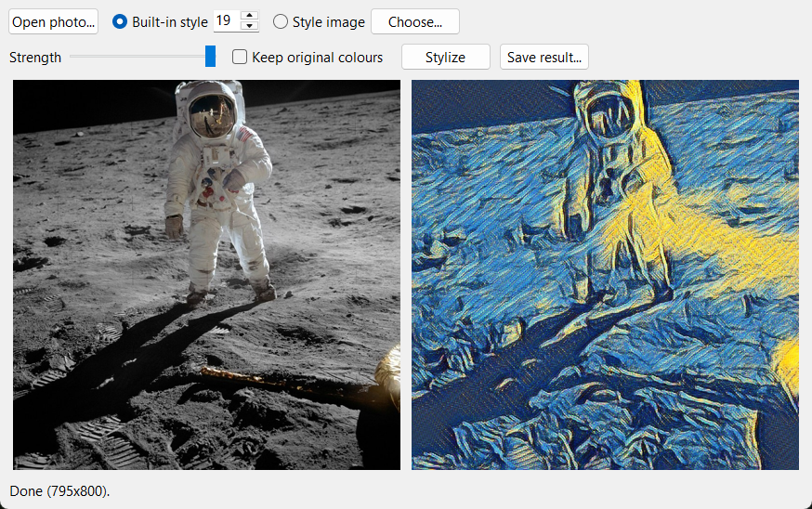
Task: Select the Built-in style radio button
Action: (x=120, y=21)
